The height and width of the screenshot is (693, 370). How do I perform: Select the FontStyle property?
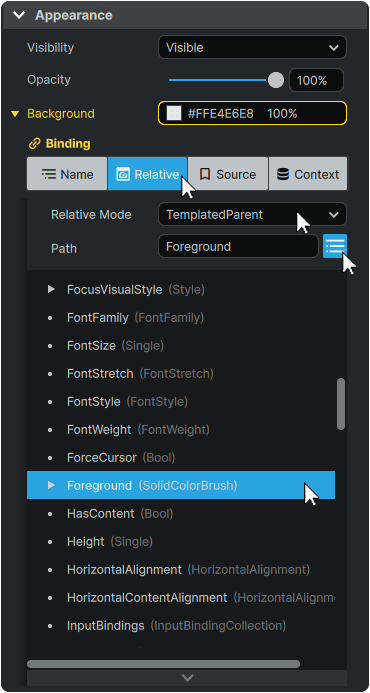pos(181,401)
